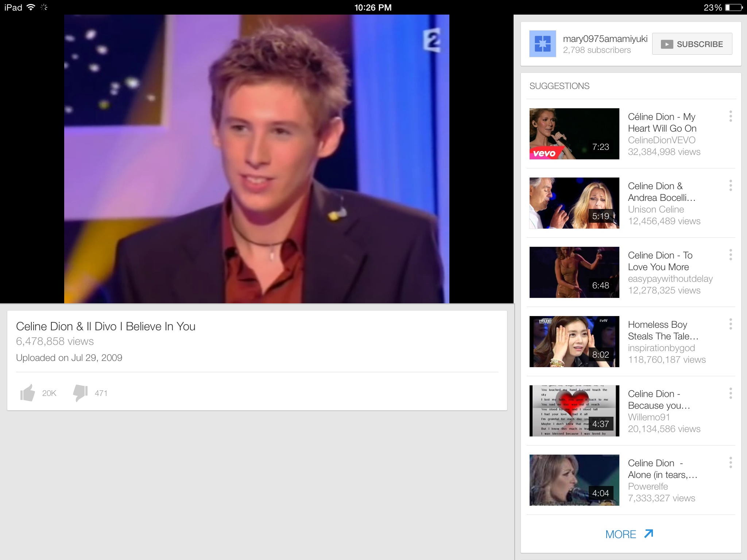Screen dimensions: 747x560
Task: Play My Heart Will Go On thumbnail
Action: (574, 134)
